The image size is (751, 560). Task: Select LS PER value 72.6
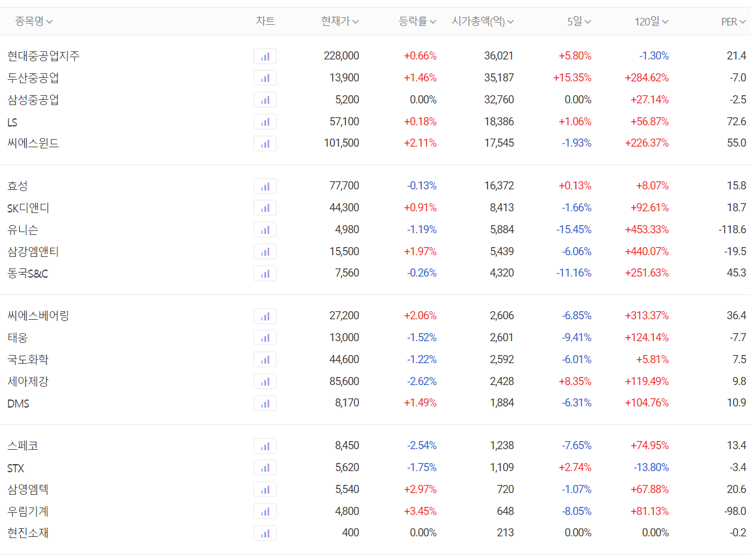pyautogui.click(x=737, y=122)
